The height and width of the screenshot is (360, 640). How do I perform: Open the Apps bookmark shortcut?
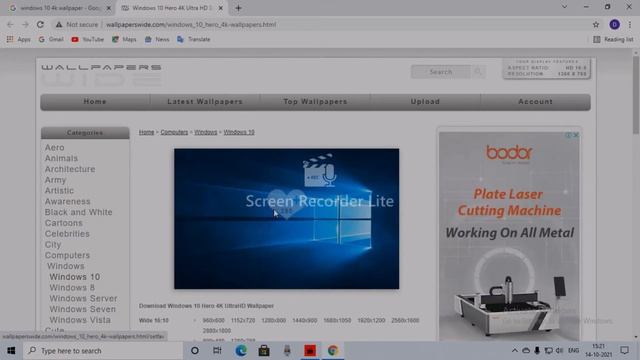click(x=18, y=39)
